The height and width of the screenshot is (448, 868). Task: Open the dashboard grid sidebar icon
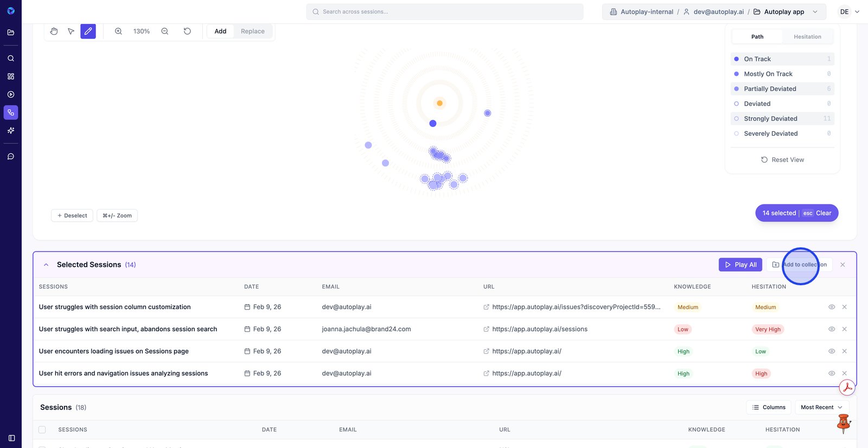(x=11, y=76)
